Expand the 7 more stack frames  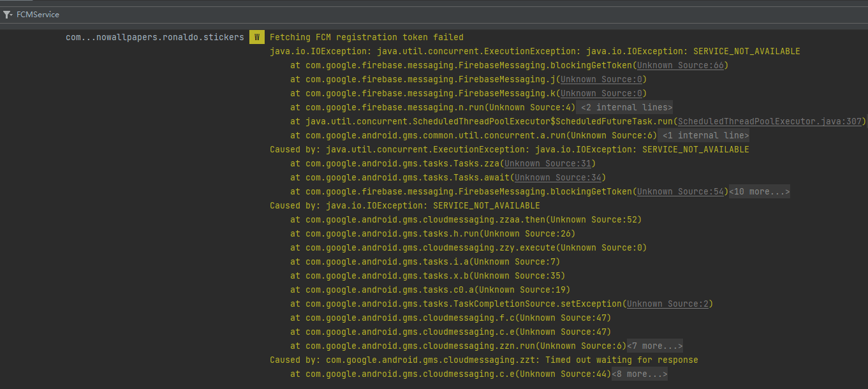coord(654,346)
